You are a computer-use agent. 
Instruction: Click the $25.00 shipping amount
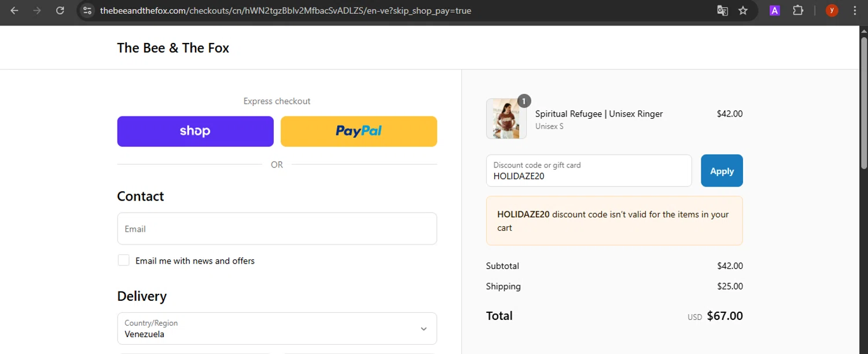pos(730,286)
